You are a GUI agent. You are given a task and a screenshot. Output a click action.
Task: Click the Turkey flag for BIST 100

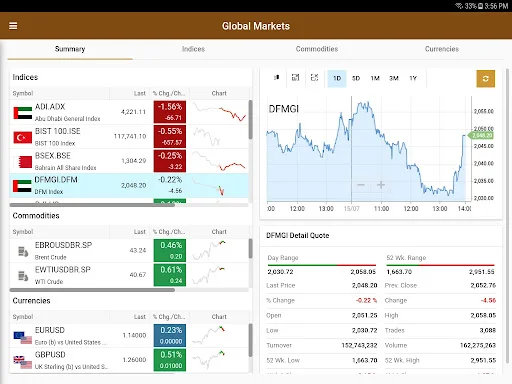(x=23, y=137)
